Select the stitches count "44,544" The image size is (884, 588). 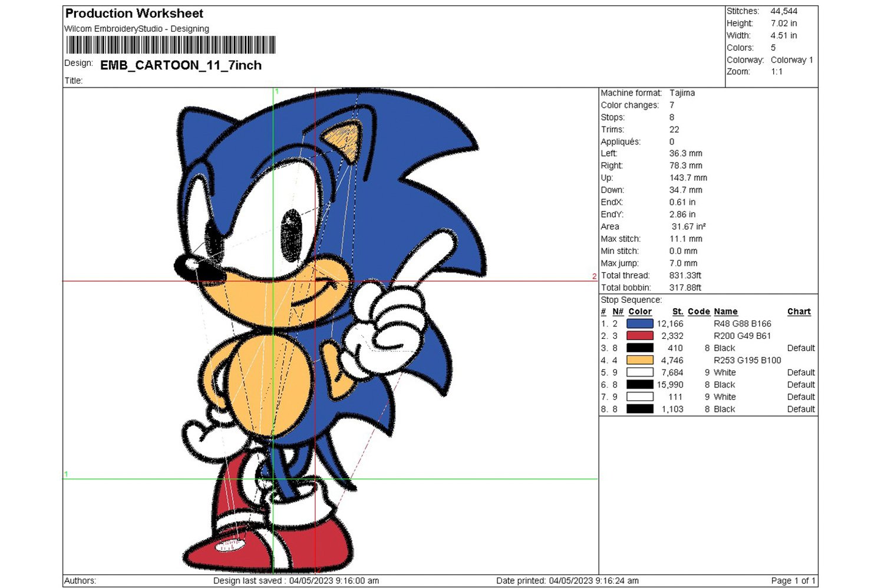point(784,11)
